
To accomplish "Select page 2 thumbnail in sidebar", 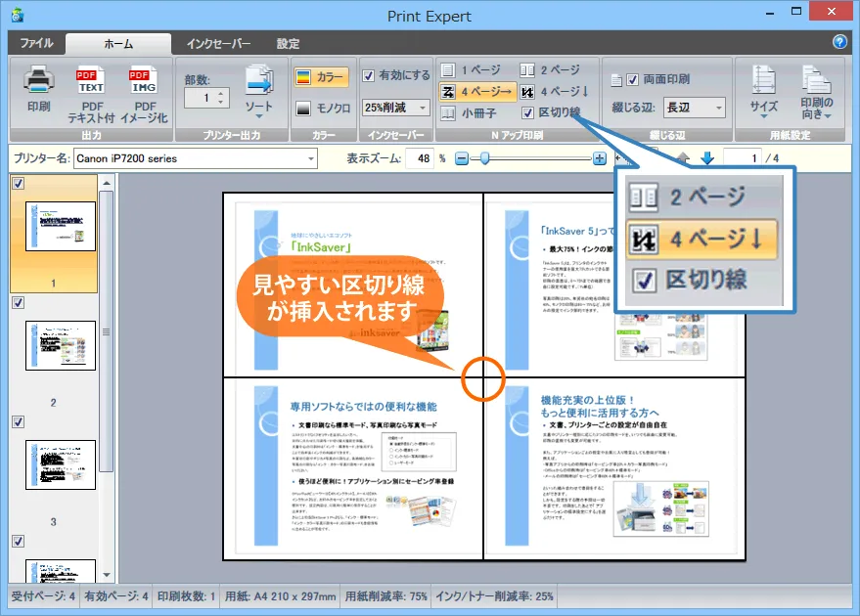I will 61,345.
